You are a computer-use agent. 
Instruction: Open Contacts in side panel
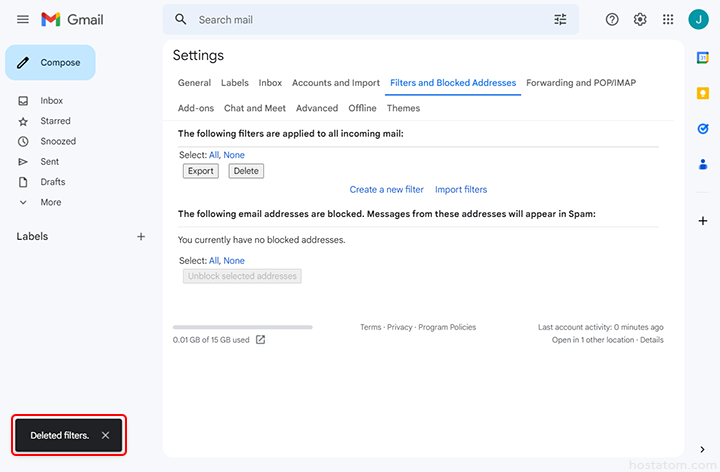(x=703, y=164)
